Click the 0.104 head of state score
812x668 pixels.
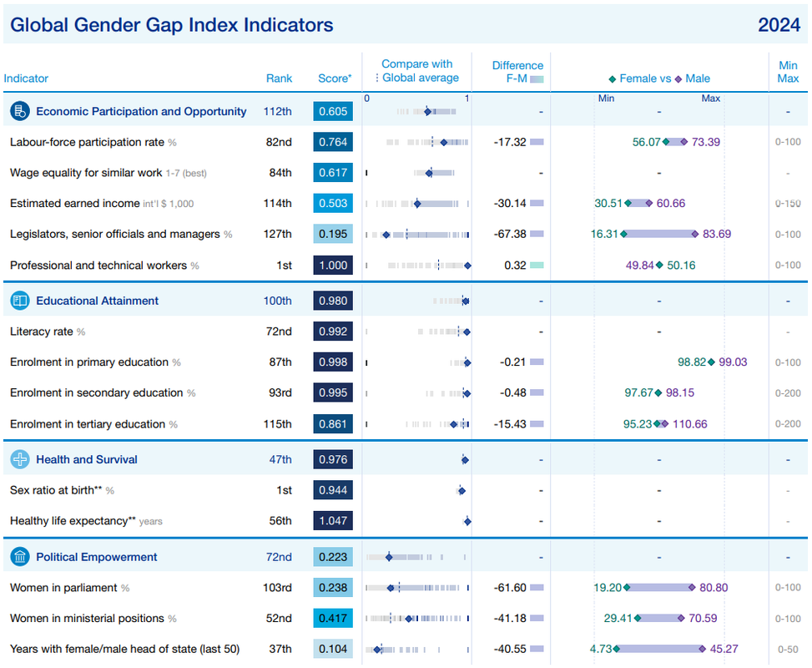click(x=333, y=649)
